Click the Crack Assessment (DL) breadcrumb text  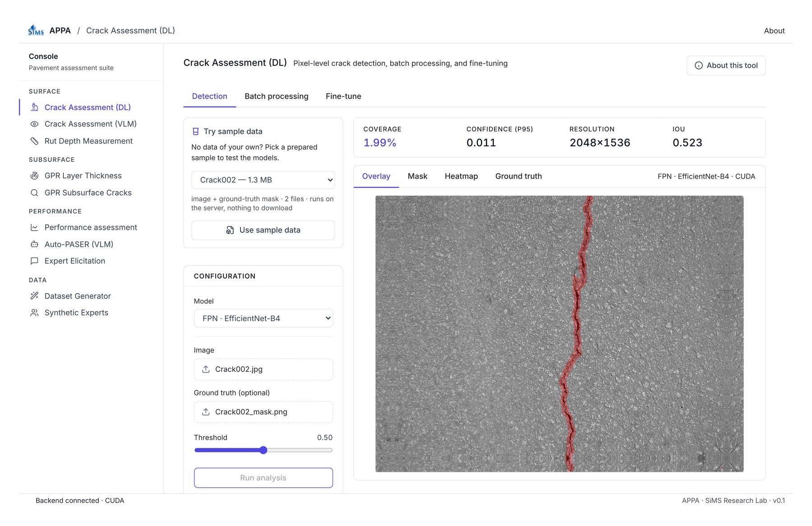130,30
